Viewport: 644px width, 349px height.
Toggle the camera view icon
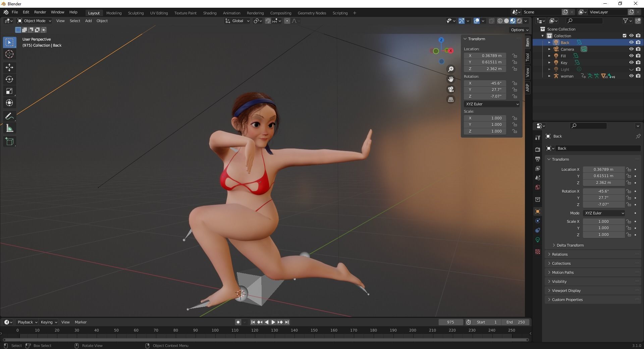point(451,89)
